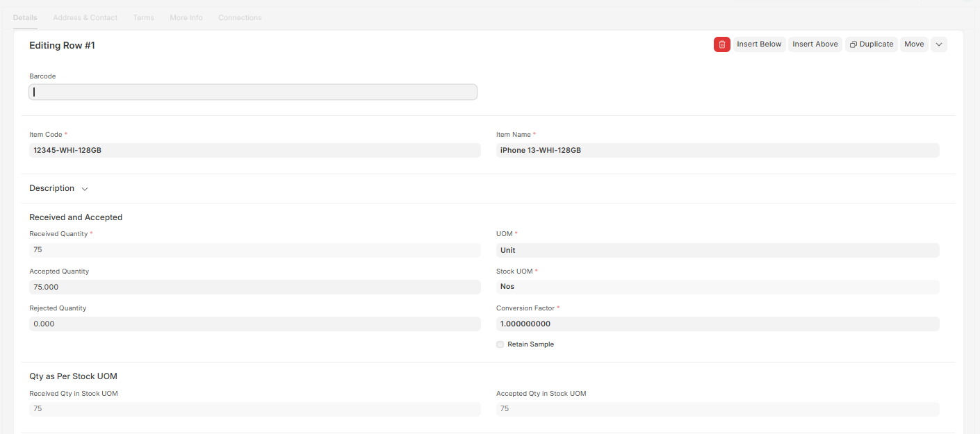Open the Terms tab
The width and height of the screenshot is (980, 434).
(143, 17)
